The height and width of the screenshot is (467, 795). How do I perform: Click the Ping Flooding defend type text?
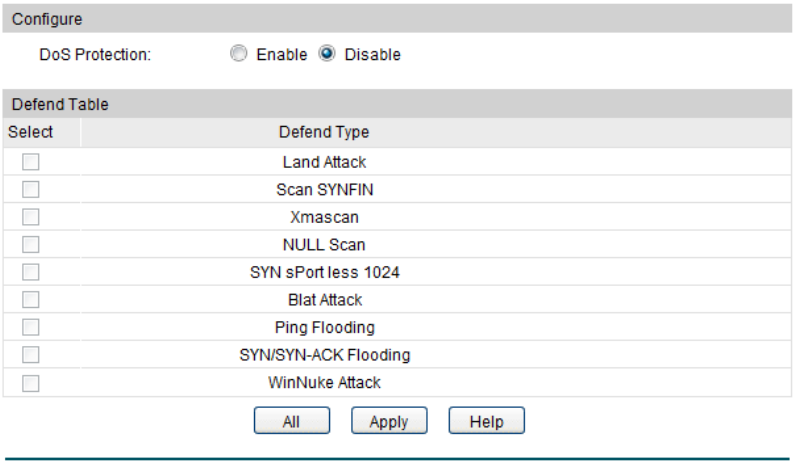point(324,327)
